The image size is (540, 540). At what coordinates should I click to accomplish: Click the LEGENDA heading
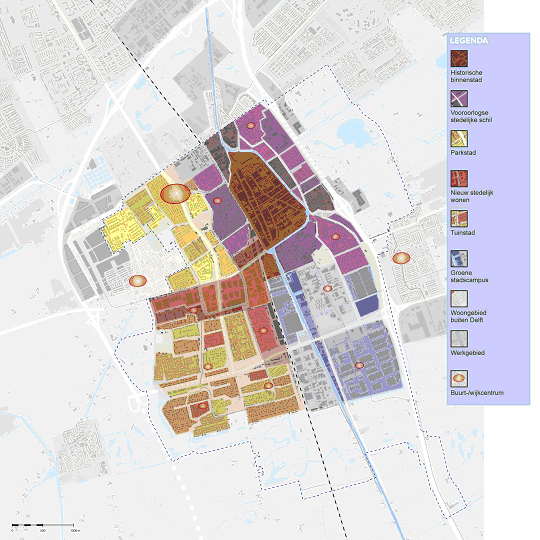[x=469, y=41]
